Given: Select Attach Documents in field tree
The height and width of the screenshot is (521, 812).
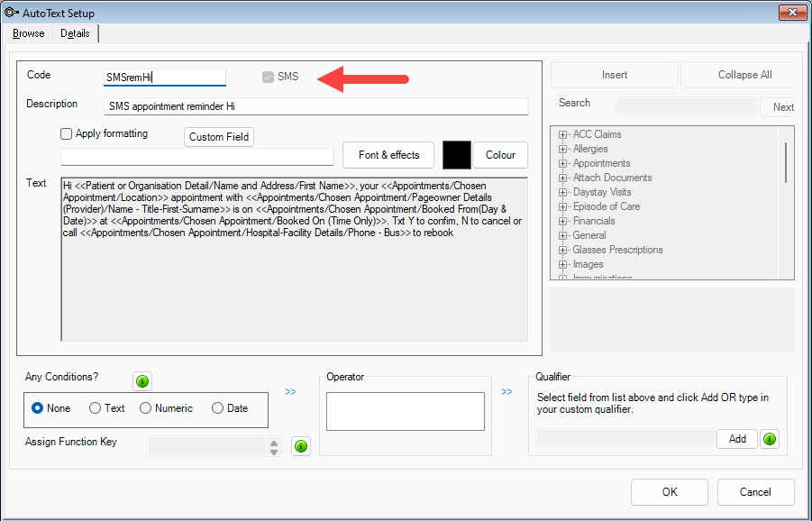Looking at the screenshot, I should [613, 178].
